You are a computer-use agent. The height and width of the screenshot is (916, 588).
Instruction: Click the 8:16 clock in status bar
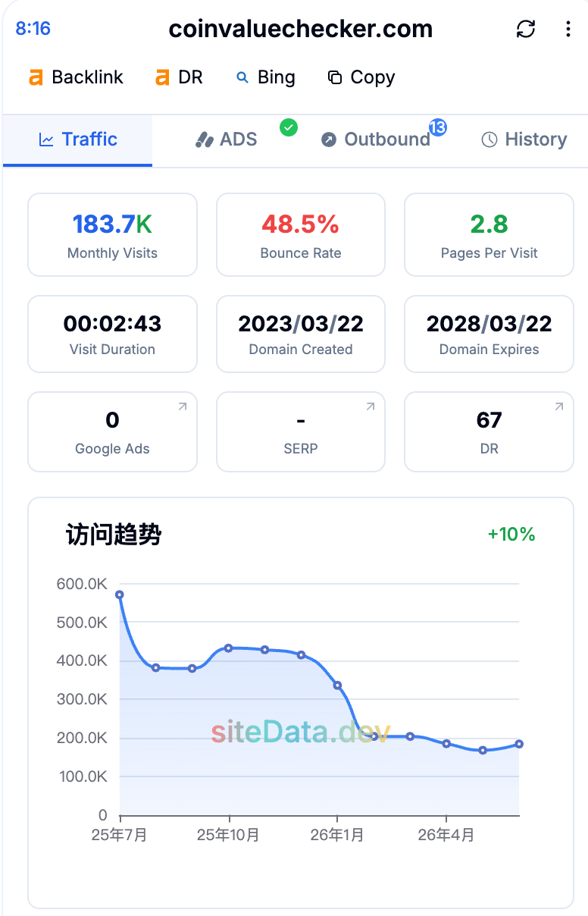[x=33, y=29]
